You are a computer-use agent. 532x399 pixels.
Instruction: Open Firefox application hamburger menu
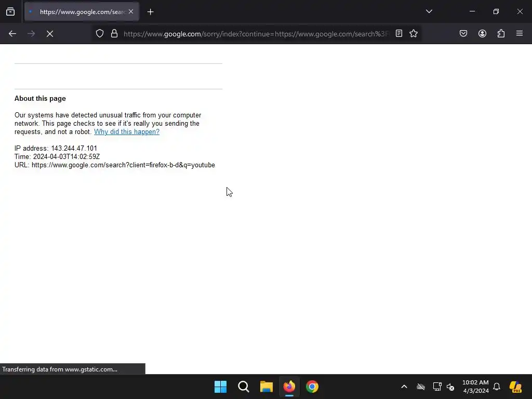[x=520, y=33]
